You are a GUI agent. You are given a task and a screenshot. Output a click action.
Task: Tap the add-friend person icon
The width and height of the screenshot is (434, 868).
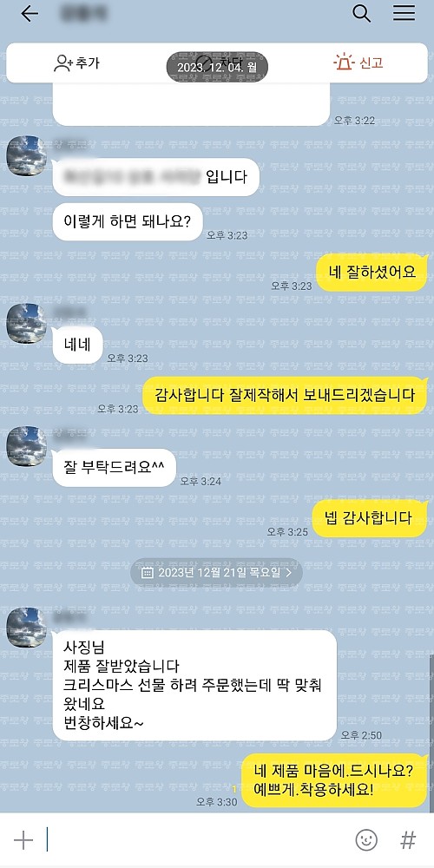tap(62, 63)
